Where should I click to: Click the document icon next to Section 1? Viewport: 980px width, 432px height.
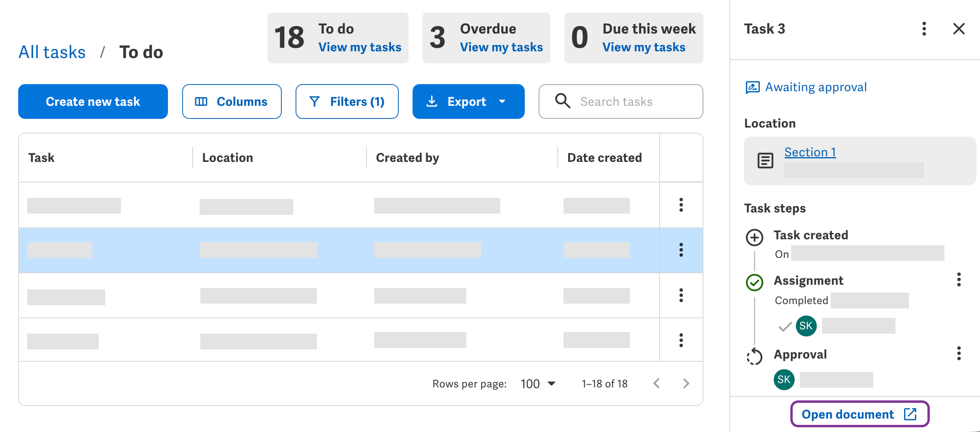[765, 160]
